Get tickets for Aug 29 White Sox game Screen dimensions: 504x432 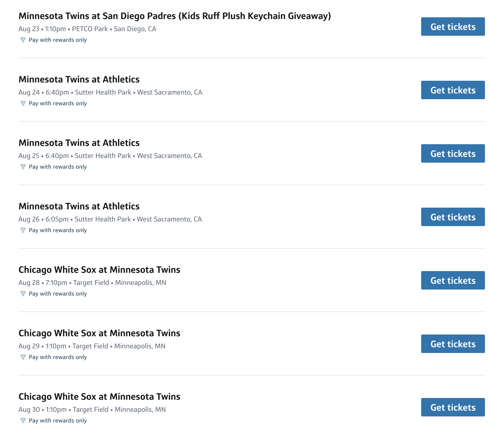(453, 344)
